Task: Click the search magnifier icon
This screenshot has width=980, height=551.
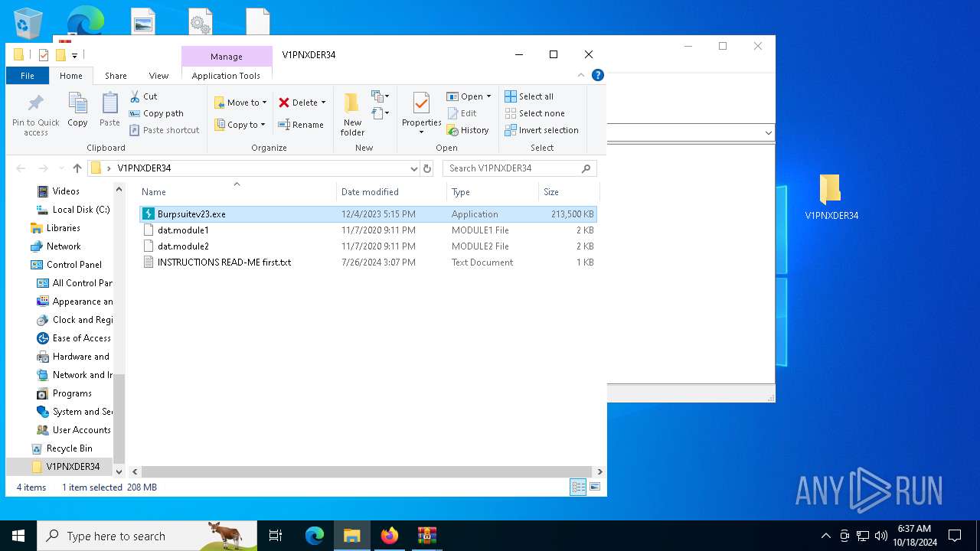Action: pos(586,168)
